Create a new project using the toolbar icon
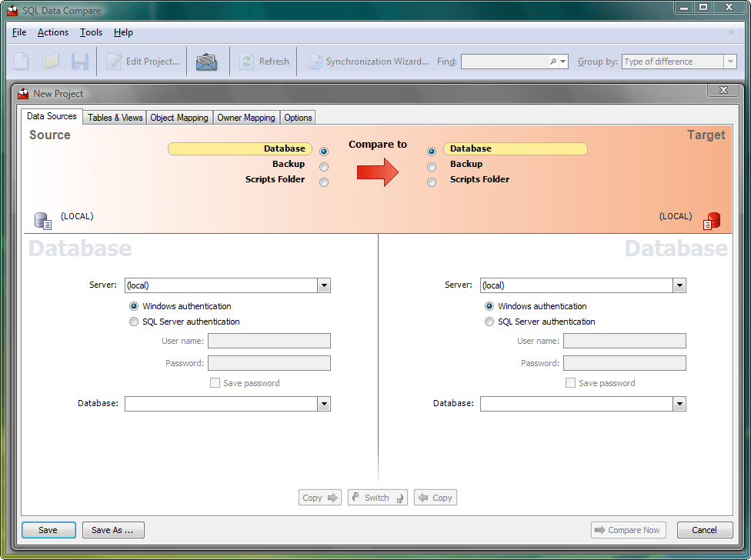Screen dimensions: 751x560 21,61
